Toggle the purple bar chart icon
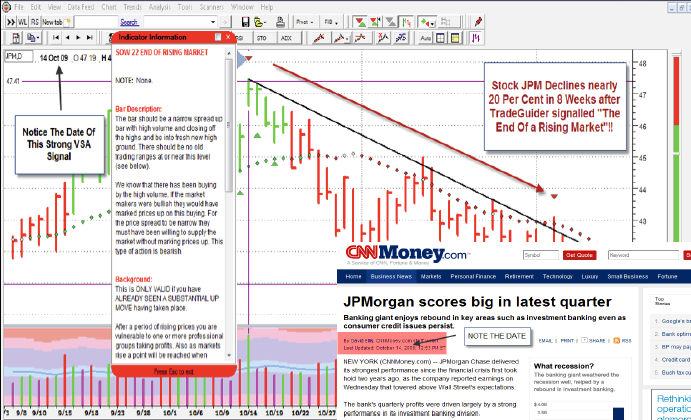Image resolution: width=691 pixels, height=420 pixels. (476, 38)
